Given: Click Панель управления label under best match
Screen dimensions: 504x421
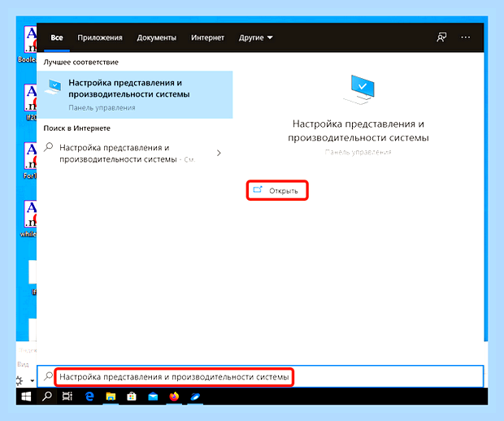Looking at the screenshot, I should 102,107.
